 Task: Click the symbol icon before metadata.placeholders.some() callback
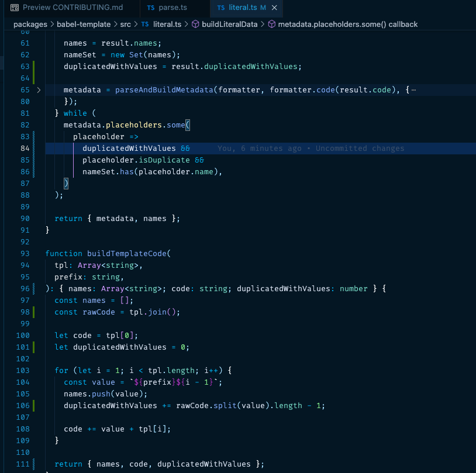(271, 24)
